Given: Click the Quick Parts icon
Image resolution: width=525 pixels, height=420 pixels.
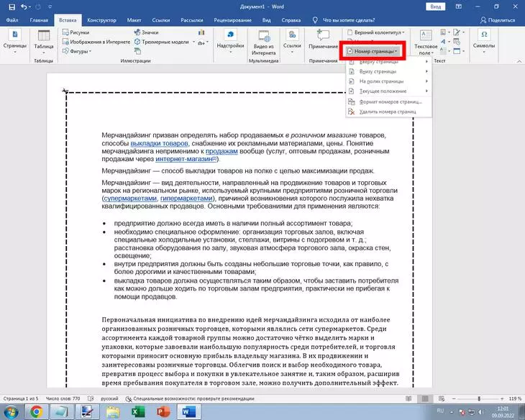Looking at the screenshot, I should click(x=444, y=32).
